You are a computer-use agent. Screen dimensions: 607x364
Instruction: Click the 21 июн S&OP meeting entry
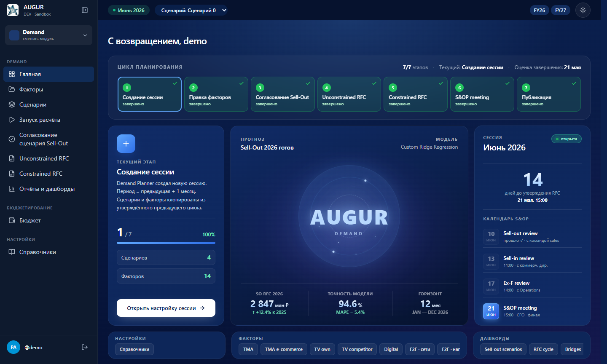coord(532,311)
